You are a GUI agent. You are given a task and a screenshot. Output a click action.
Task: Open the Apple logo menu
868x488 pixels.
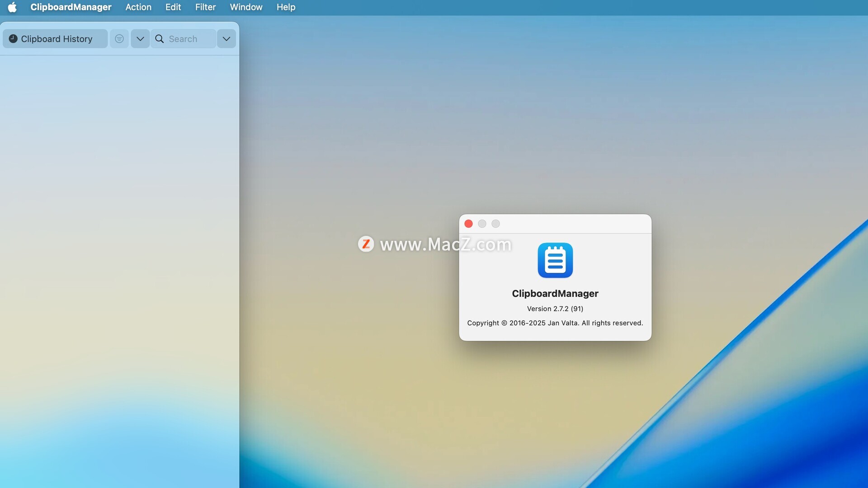[12, 7]
